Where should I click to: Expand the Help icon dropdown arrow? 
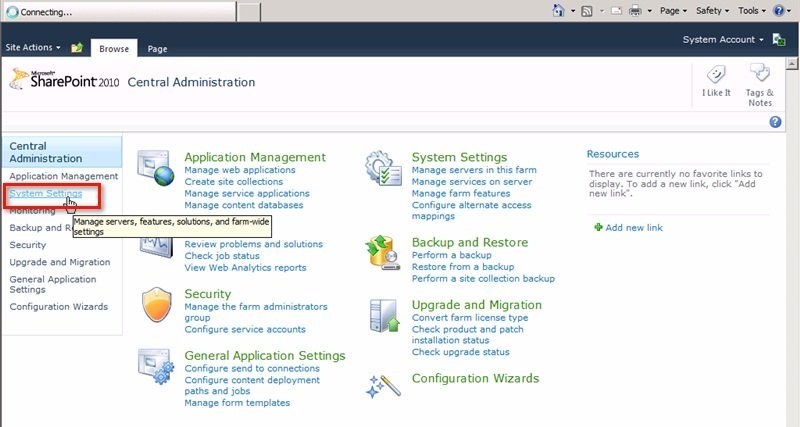click(x=791, y=11)
